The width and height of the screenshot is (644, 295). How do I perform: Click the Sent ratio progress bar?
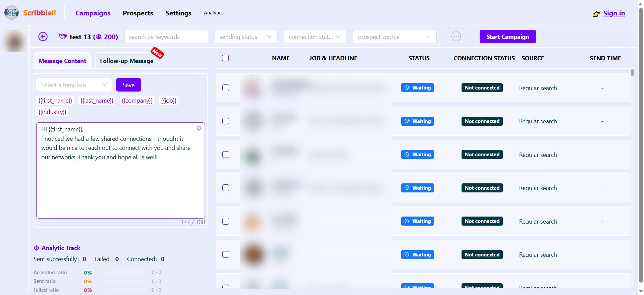pyautogui.click(x=126, y=281)
